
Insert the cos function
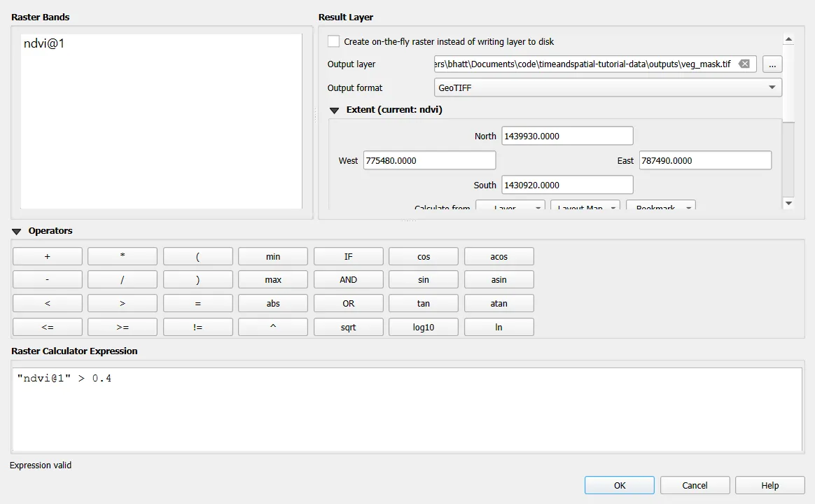click(424, 257)
